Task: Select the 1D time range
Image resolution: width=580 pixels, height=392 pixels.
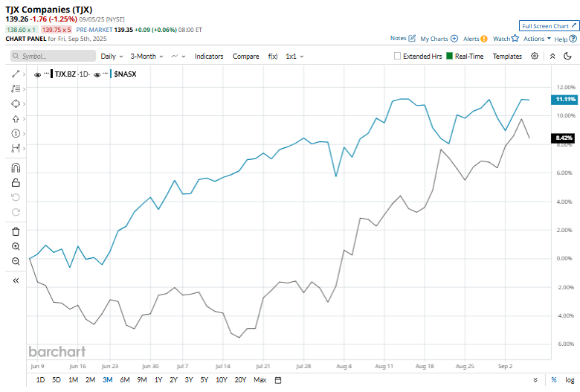Action: coord(40,380)
